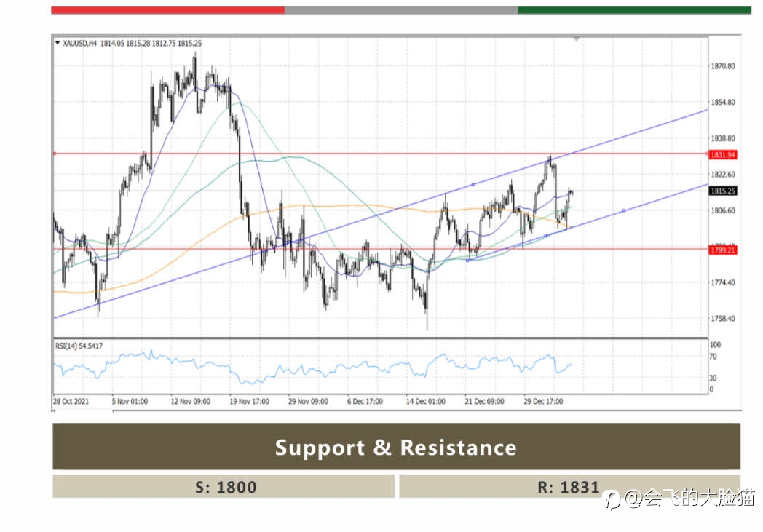763x532 pixels.
Task: Open the chart menu triangle beside XAUUSD,H4
Action: pyautogui.click(x=58, y=43)
